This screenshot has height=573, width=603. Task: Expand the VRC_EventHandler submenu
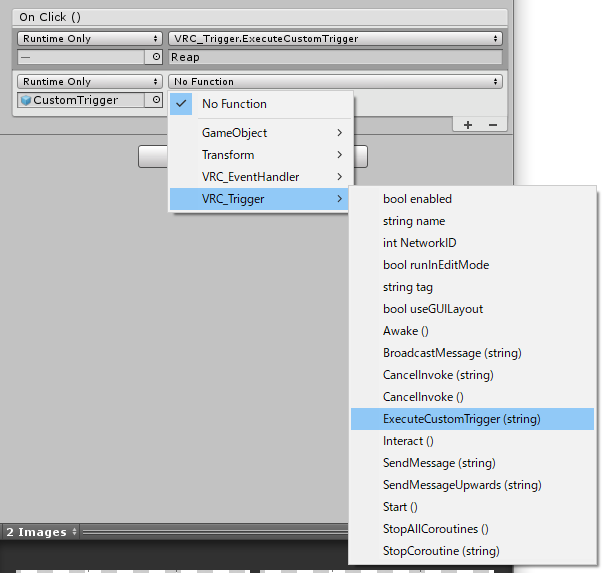260,177
